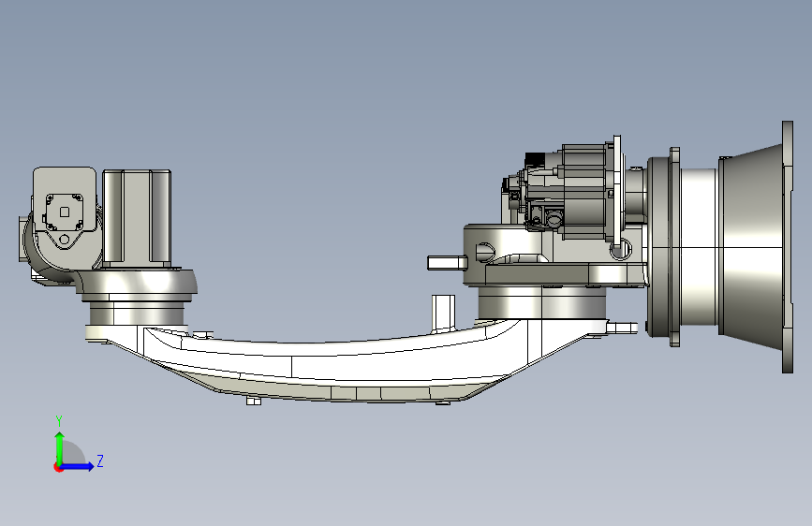812x526 pixels.
Task: Click the blue Z axis arrow of the triad
Action: [78, 466]
